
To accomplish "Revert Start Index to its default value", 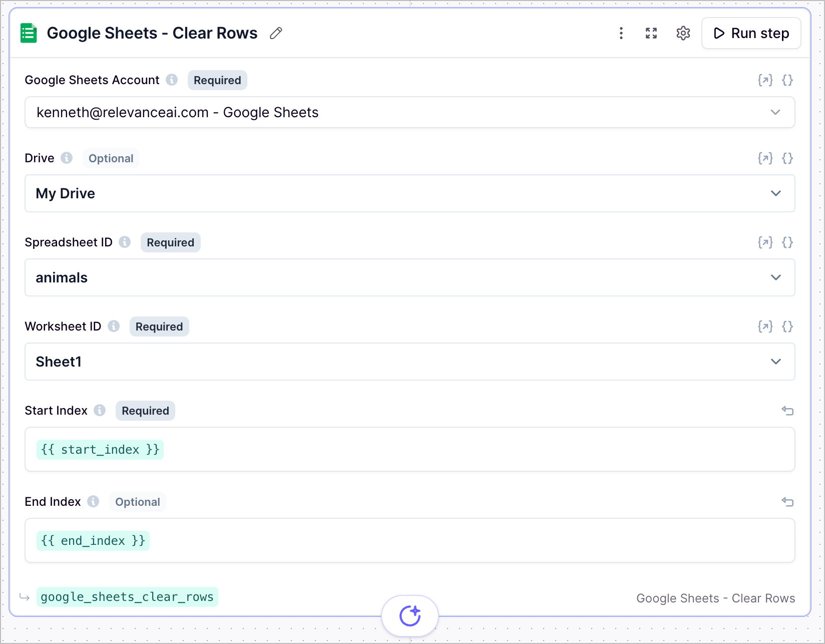I will 788,411.
